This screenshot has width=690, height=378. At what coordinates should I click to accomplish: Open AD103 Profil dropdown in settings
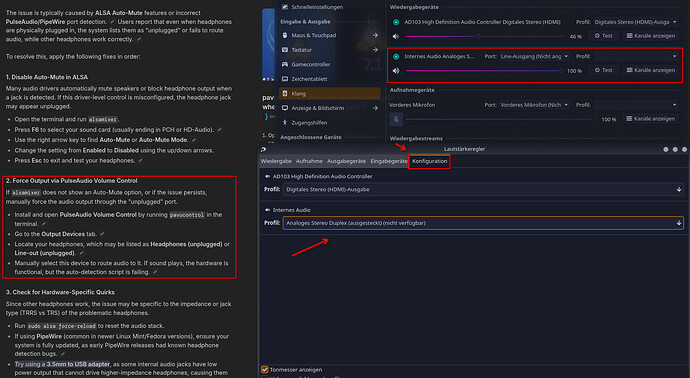point(635,22)
